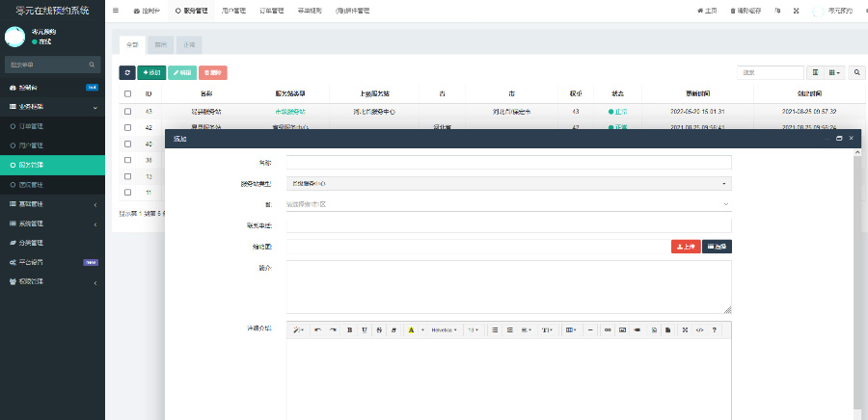The image size is (868, 420).
Task: Click the green 添加 add button
Action: (151, 72)
